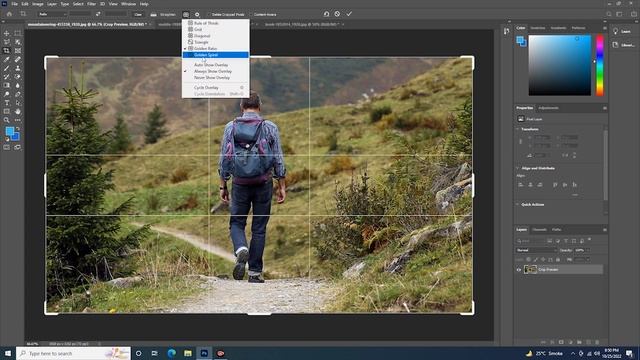Select the Pen tool
This screenshot has height=360, width=640.
18,94
